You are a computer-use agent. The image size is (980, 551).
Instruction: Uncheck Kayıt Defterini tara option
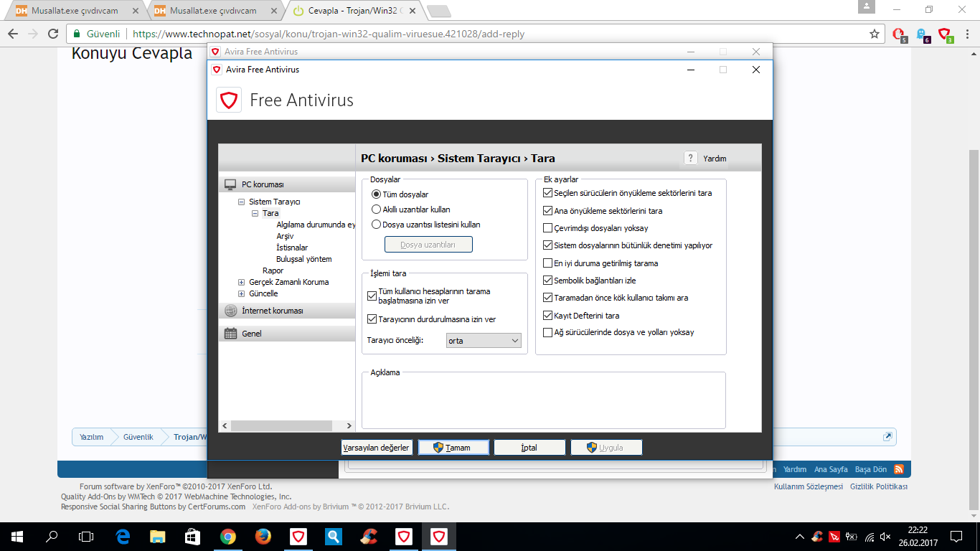point(548,316)
